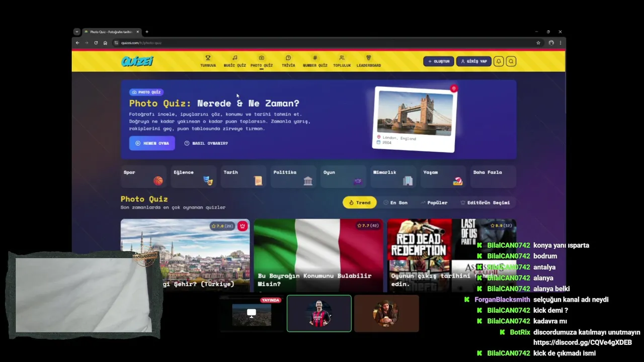
Task: Select the Yaşam category card
Action: tap(443, 177)
